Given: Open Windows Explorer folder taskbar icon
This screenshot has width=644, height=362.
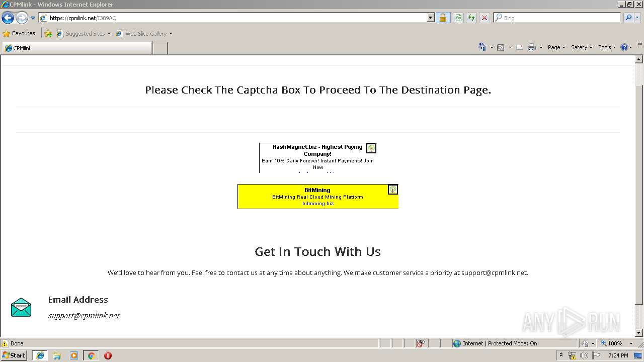Looking at the screenshot, I should click(x=57, y=355).
